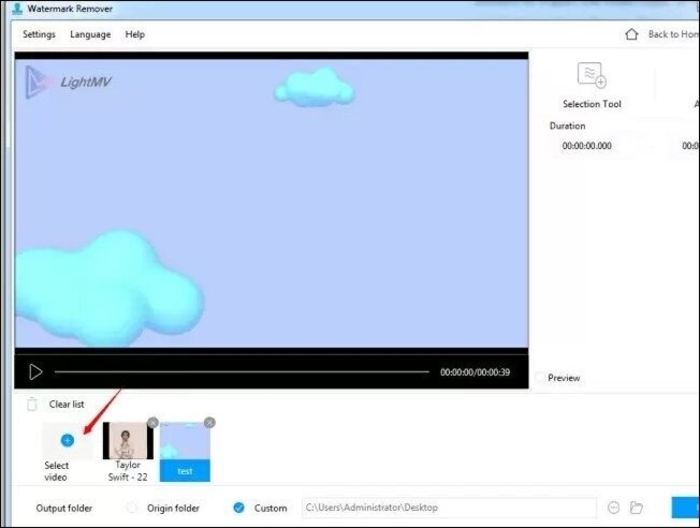Click the circular more options icon beside path
Image resolution: width=700 pixels, height=528 pixels.
(614, 507)
